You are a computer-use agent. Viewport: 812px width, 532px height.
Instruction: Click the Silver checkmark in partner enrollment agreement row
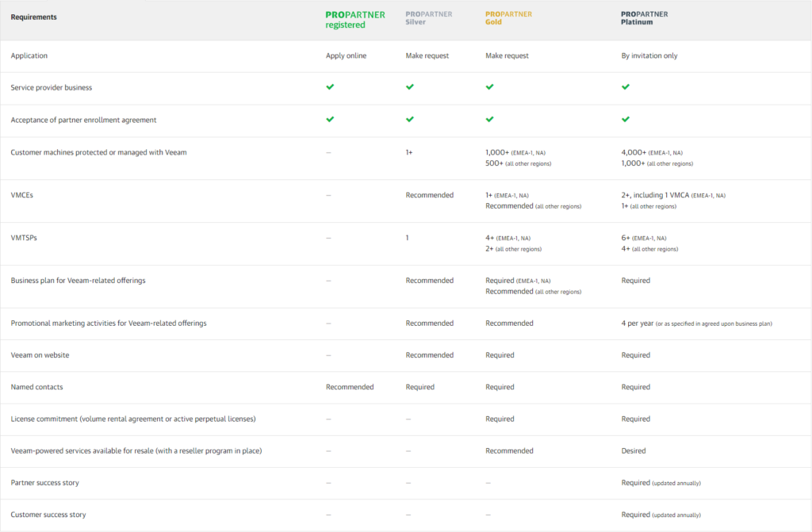tap(410, 119)
